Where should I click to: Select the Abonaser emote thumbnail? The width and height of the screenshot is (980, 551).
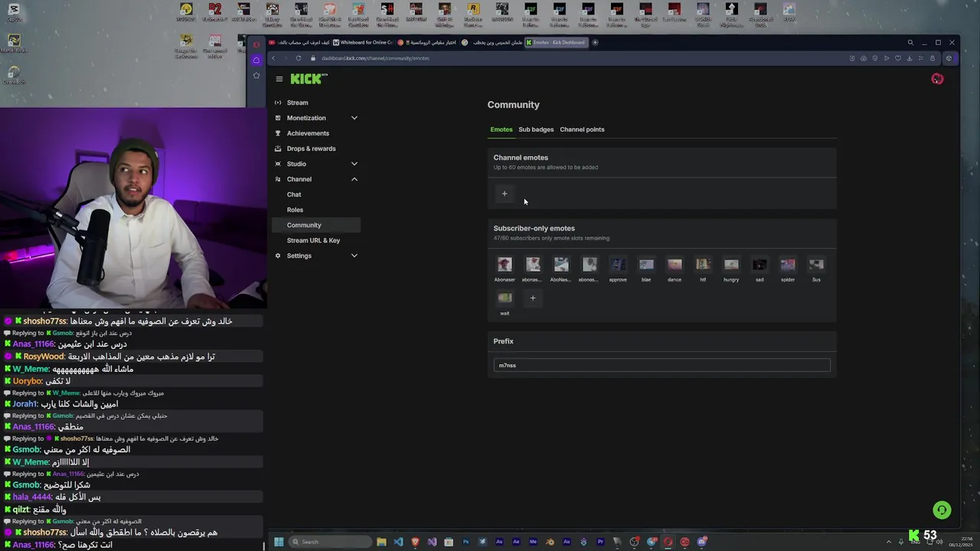(x=505, y=265)
